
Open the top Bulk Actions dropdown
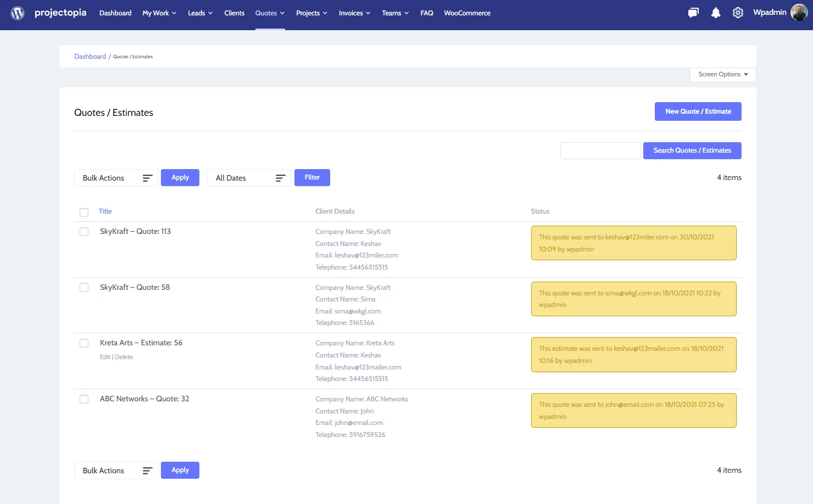click(116, 178)
